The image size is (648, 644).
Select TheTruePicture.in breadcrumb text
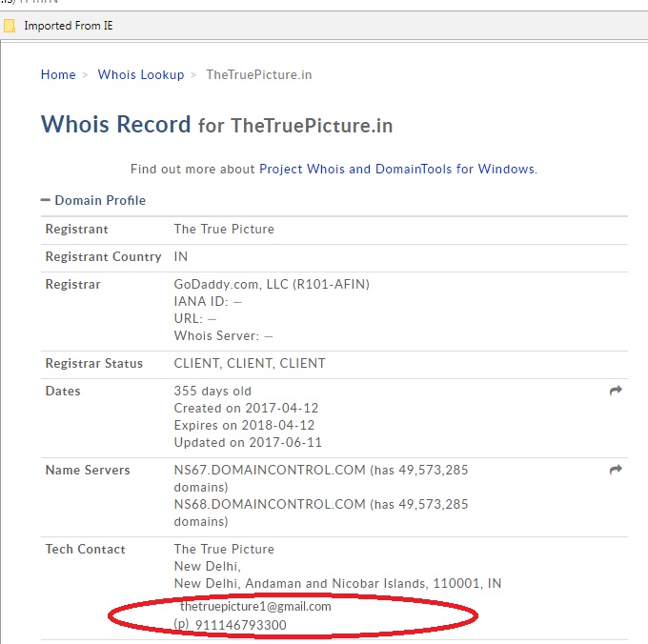pos(259,74)
